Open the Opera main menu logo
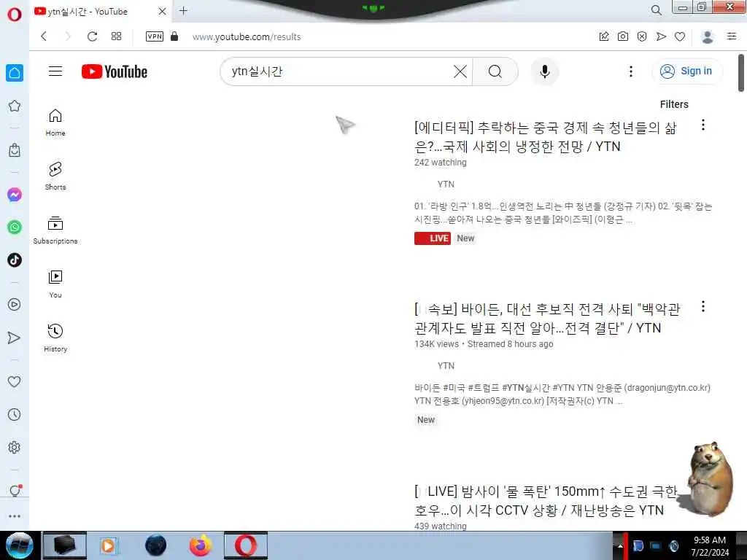 pos(15,15)
